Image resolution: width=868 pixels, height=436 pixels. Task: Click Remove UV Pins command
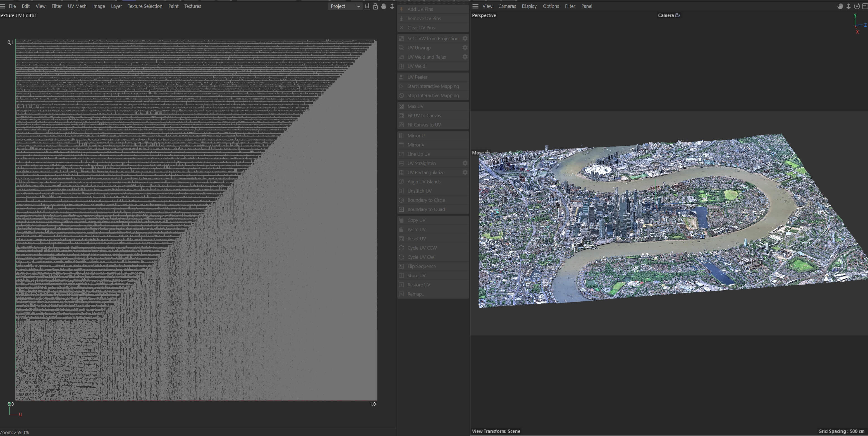coord(433,18)
